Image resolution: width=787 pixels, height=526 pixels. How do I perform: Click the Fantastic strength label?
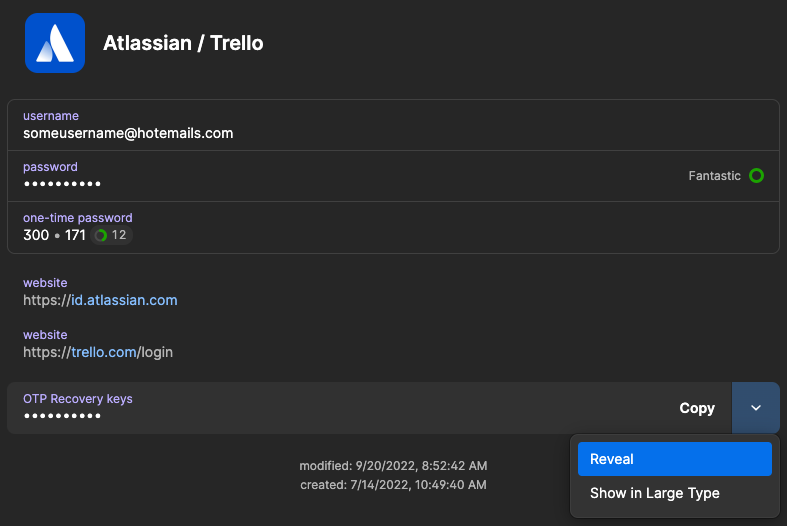[714, 176]
